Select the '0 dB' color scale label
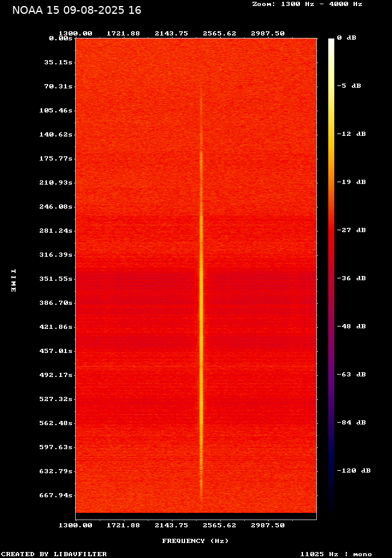This screenshot has width=392, height=558. [x=346, y=38]
